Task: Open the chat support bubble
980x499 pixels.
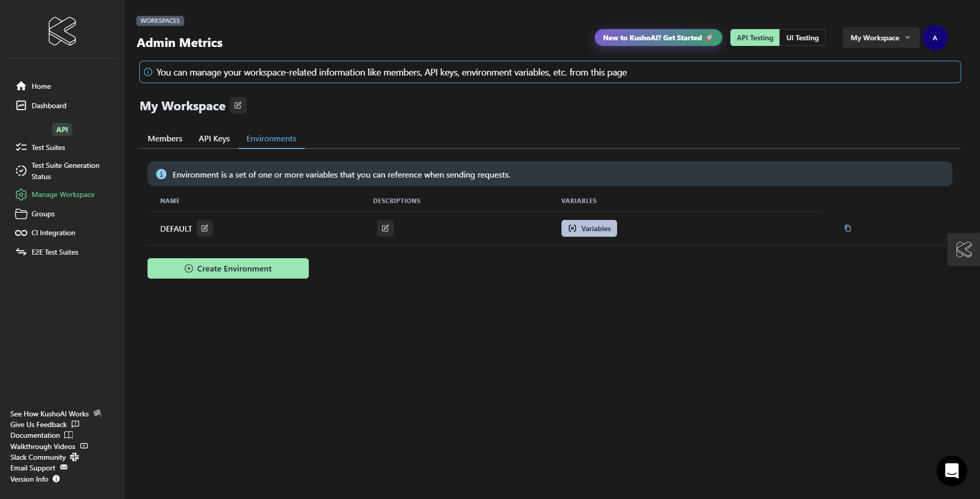Action: pyautogui.click(x=951, y=470)
